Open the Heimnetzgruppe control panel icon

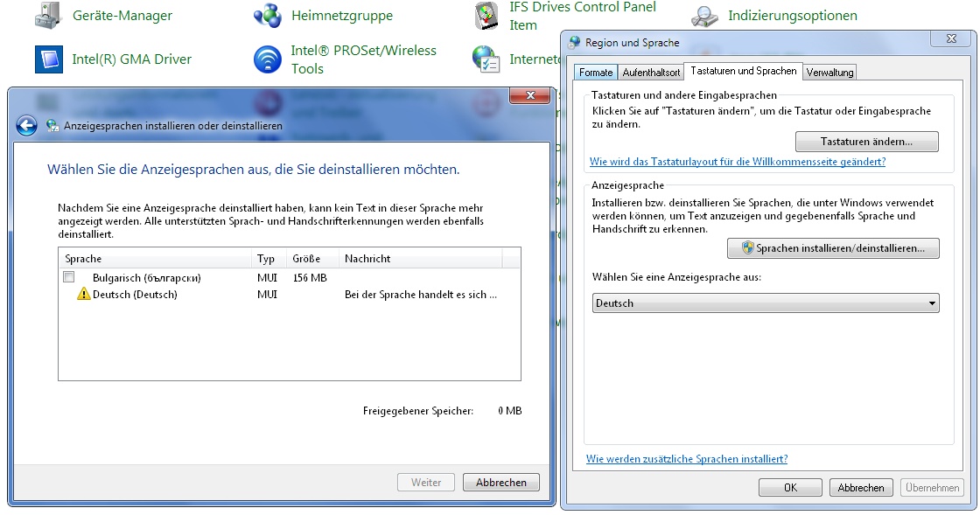267,15
